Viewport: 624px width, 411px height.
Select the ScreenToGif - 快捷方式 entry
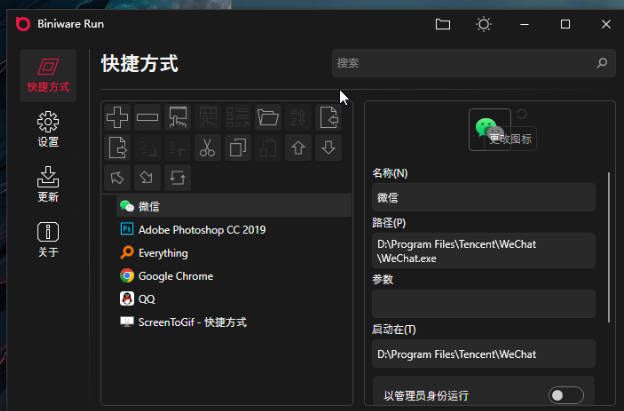[x=234, y=322]
